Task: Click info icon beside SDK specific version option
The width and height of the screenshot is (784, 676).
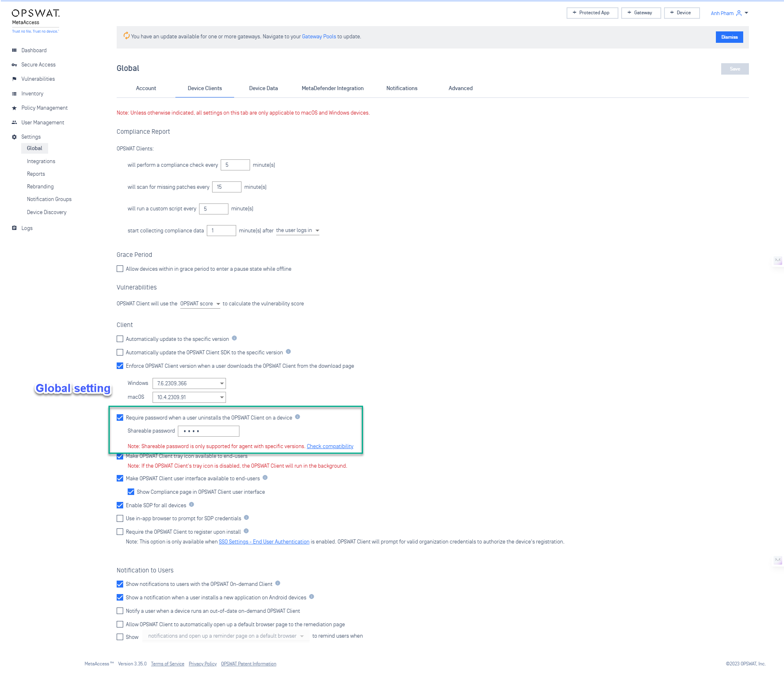Action: pos(288,351)
